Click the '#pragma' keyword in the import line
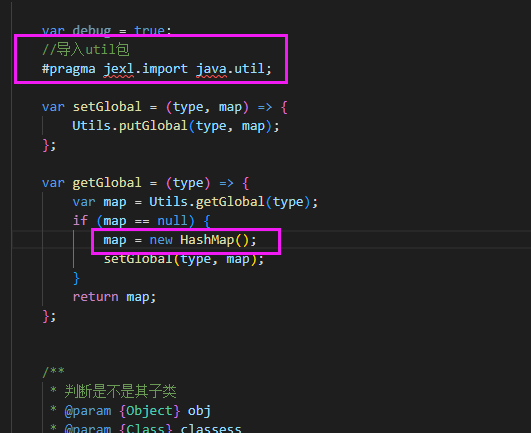This screenshot has height=433, width=531. click(x=68, y=69)
